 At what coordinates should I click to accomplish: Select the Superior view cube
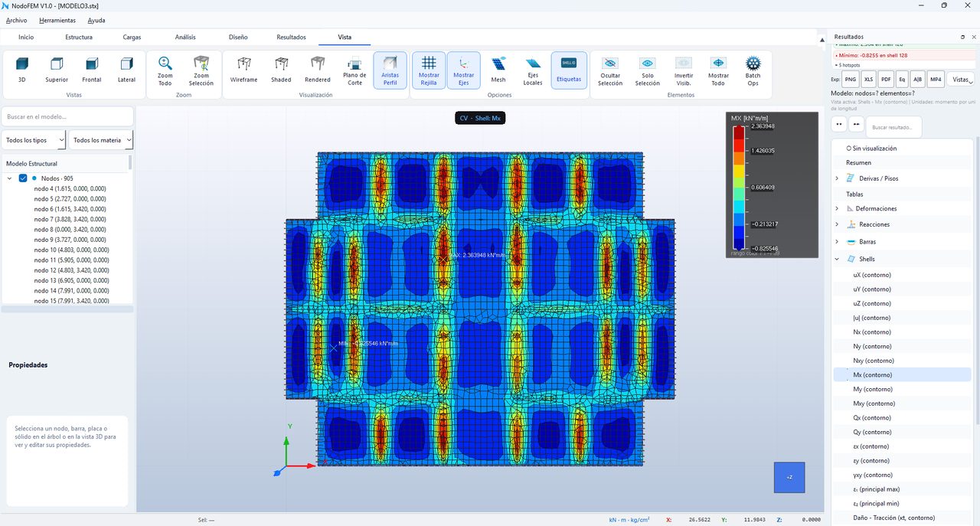57,70
